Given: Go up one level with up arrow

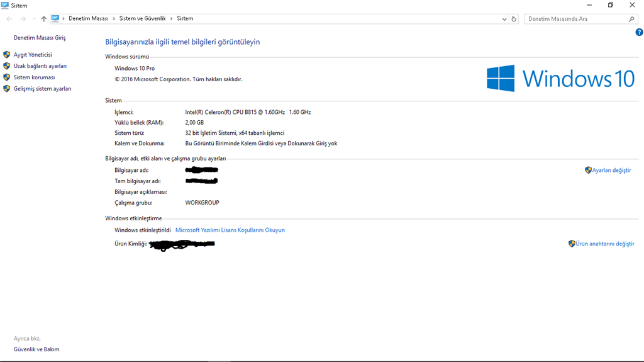Looking at the screenshot, I should point(43,19).
